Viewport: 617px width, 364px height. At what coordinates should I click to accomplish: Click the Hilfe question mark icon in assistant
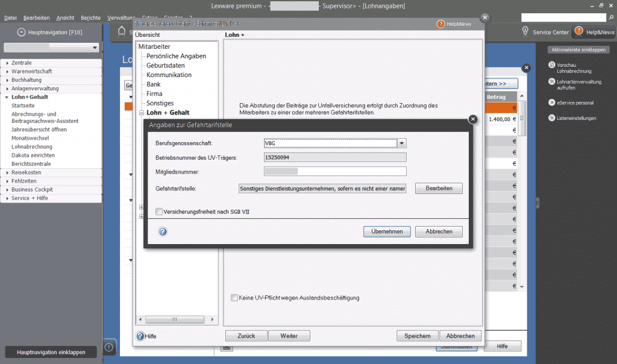pos(140,336)
